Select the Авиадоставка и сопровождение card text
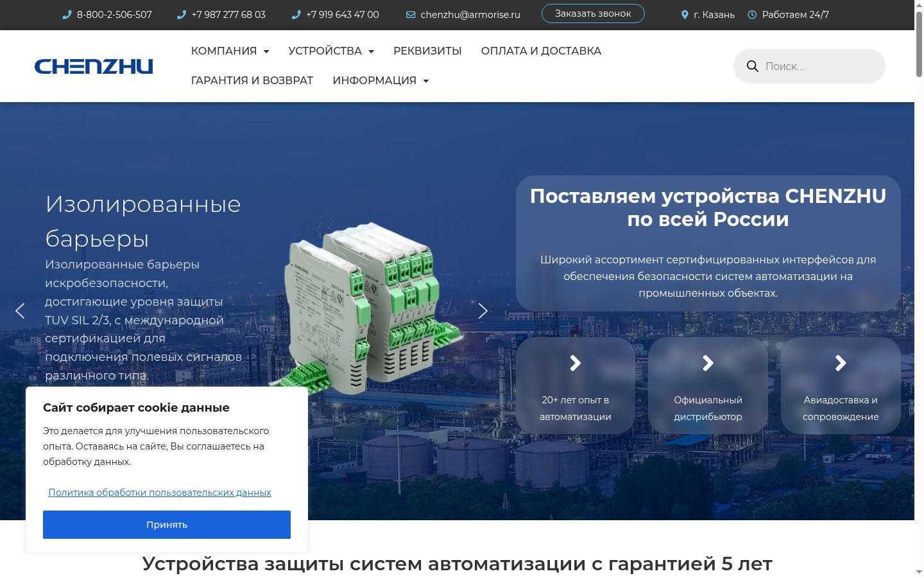This screenshot has height=578, width=924. pos(841,408)
